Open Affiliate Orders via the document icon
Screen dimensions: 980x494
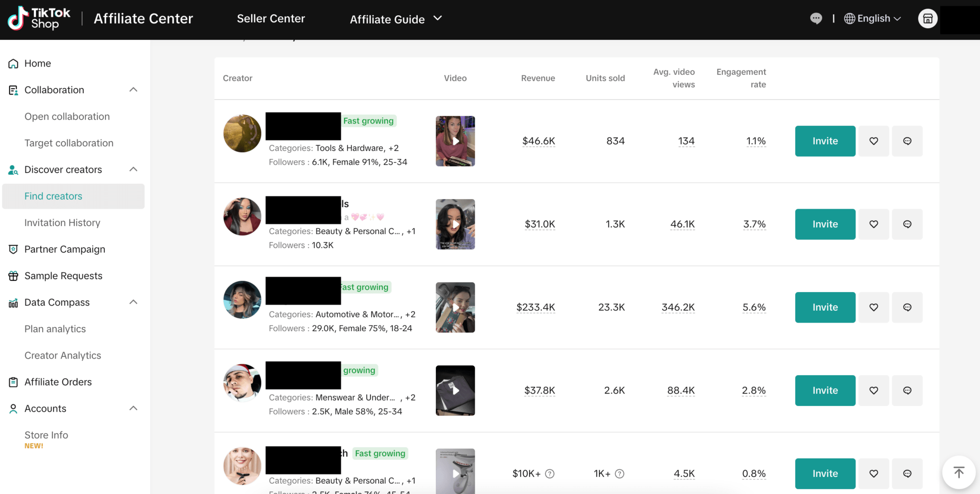coord(12,382)
